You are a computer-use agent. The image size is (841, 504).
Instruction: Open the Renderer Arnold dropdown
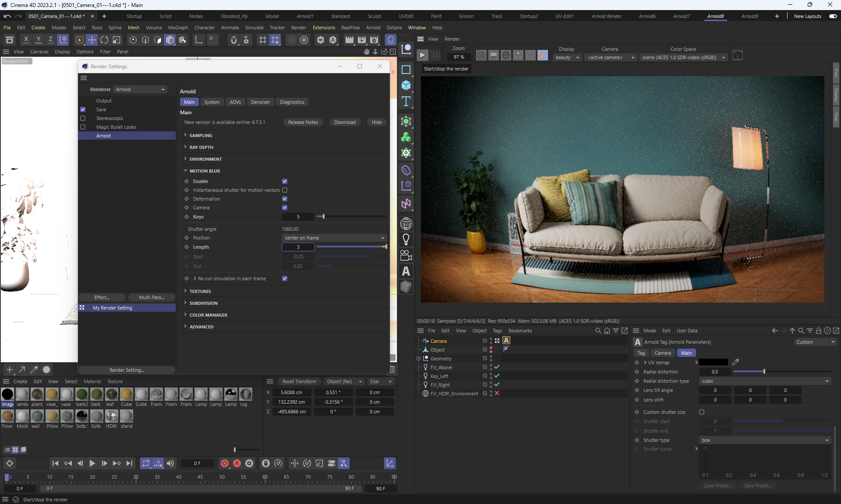click(140, 89)
